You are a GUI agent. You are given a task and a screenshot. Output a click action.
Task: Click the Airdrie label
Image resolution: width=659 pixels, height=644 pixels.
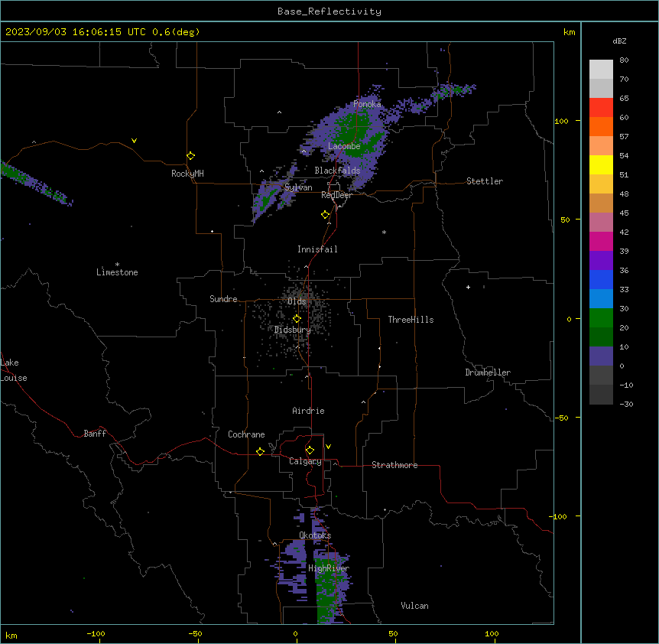pyautogui.click(x=309, y=411)
